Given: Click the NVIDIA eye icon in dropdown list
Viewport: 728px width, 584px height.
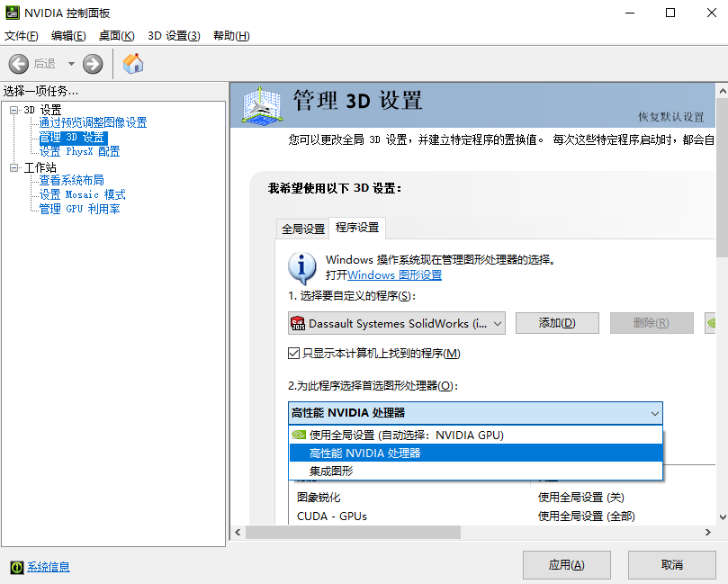Looking at the screenshot, I should pyautogui.click(x=299, y=435).
